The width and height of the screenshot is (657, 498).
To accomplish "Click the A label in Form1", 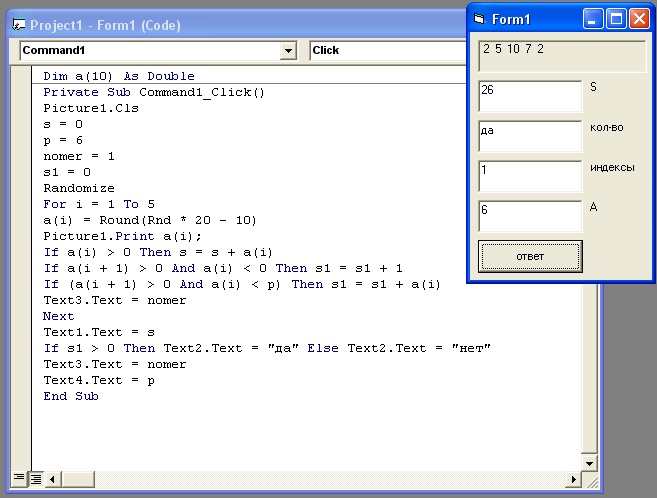I will coord(593,206).
